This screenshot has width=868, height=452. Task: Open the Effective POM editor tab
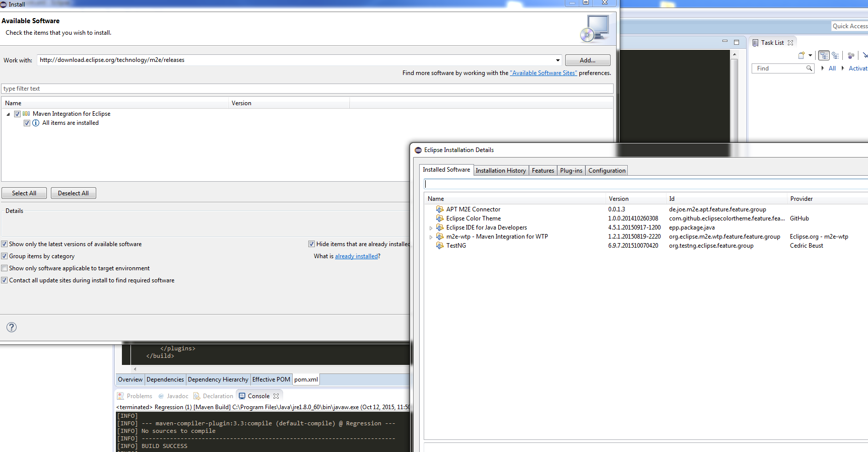coord(272,380)
